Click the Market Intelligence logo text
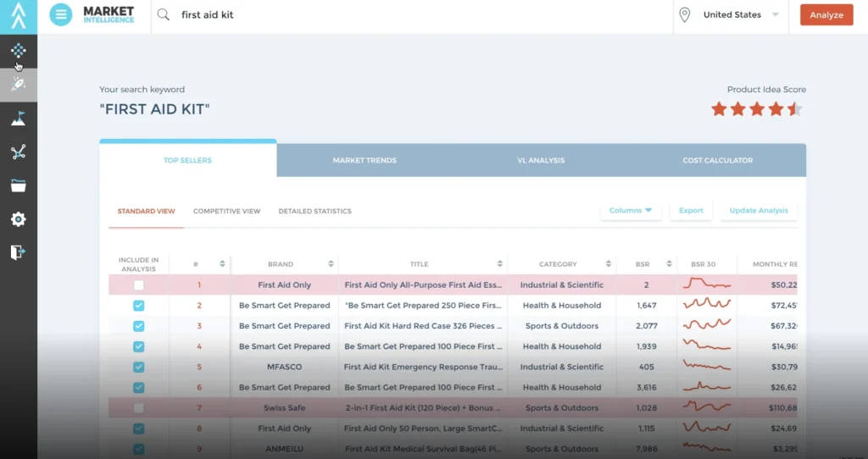 (x=108, y=15)
